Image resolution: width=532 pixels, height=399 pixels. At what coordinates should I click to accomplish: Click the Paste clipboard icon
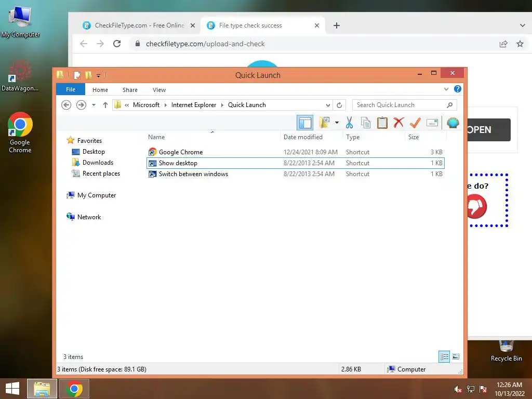(x=382, y=123)
